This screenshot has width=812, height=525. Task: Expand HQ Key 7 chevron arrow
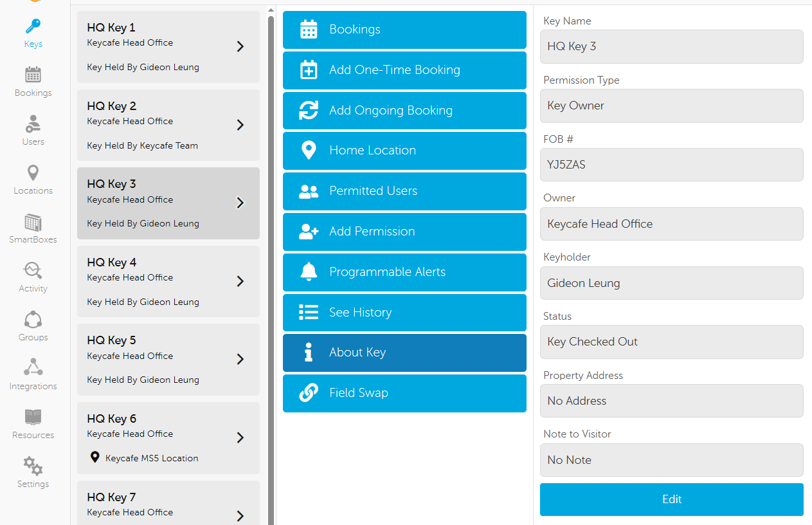tap(240, 516)
